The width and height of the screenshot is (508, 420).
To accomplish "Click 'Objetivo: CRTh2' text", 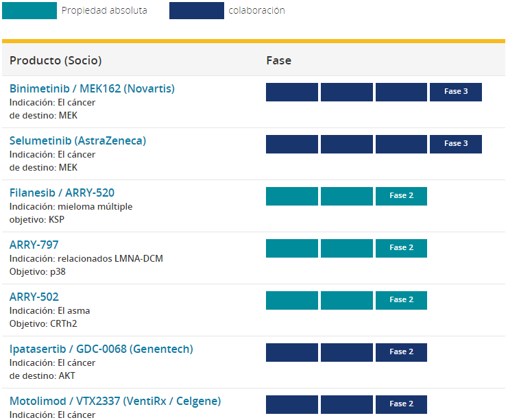I will [x=43, y=324].
